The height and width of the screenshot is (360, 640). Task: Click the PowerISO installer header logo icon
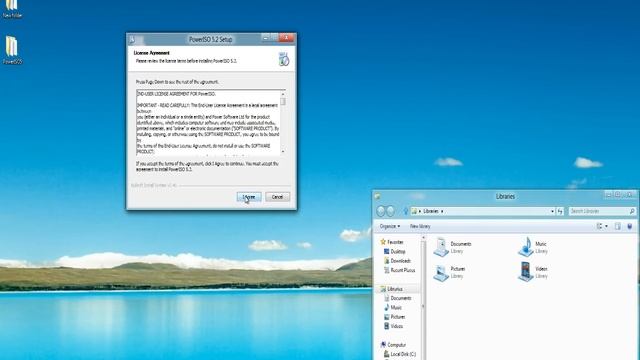click(284, 59)
